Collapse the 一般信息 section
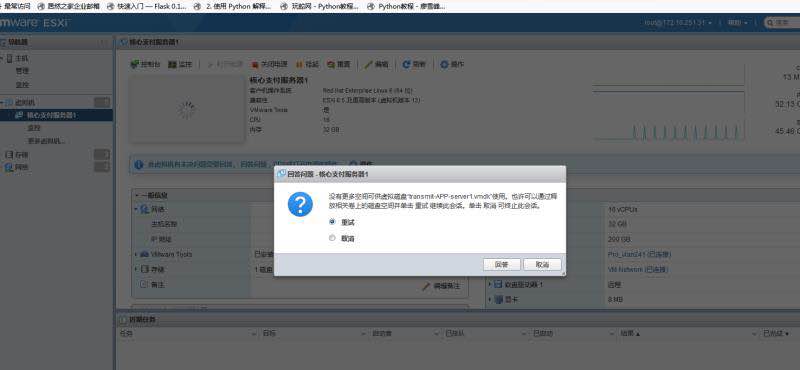 137,195
